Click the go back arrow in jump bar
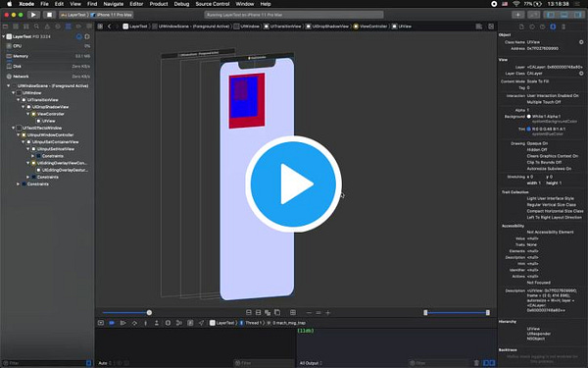This screenshot has height=368, width=588. click(x=109, y=26)
